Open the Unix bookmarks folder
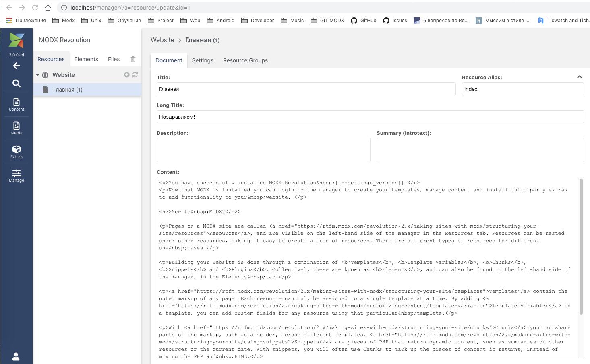 [91, 20]
